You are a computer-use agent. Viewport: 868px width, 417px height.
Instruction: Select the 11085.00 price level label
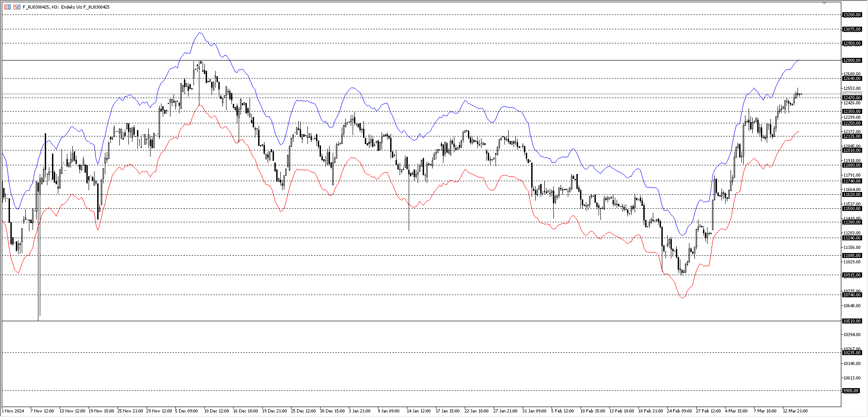click(852, 256)
